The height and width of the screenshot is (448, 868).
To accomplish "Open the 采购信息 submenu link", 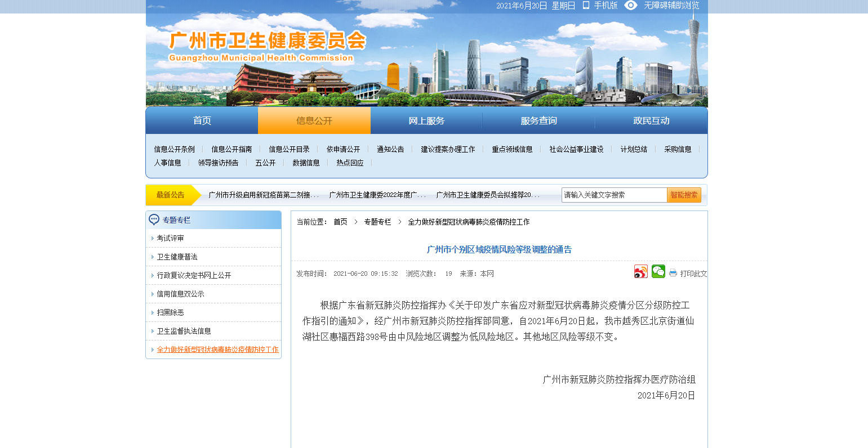I will 678,149.
